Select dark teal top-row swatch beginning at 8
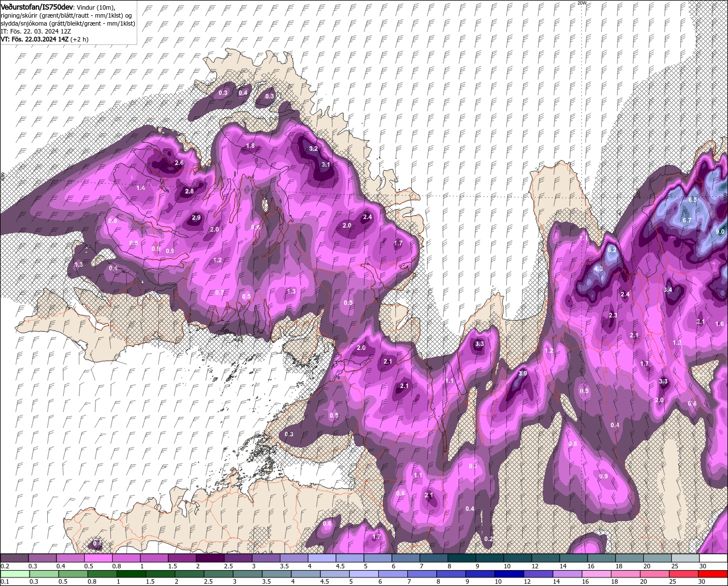 click(462, 558)
